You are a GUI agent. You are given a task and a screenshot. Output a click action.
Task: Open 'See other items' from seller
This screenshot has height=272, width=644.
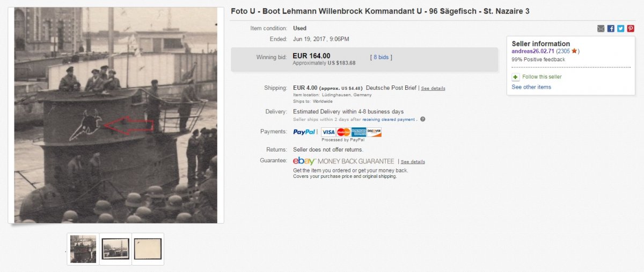coord(531,87)
